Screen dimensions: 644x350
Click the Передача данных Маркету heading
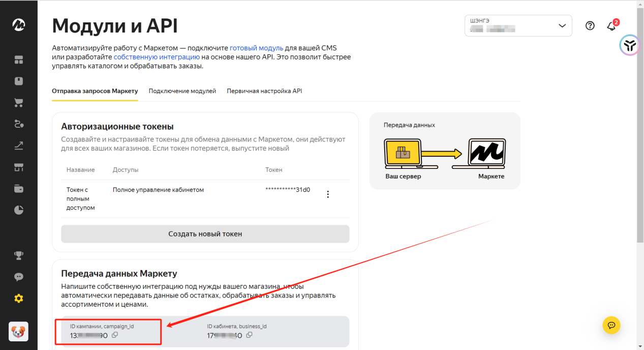(119, 274)
